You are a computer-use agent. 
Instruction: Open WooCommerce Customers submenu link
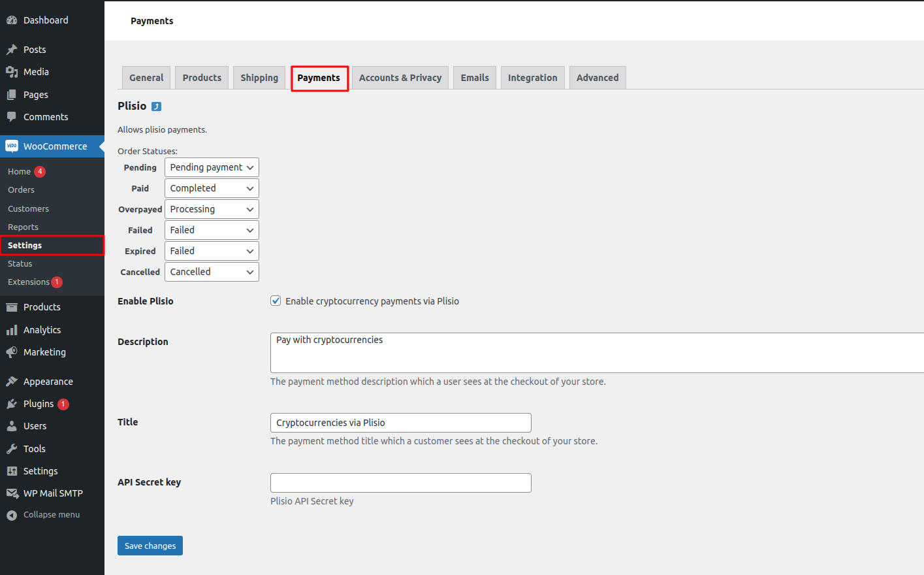pos(28,209)
